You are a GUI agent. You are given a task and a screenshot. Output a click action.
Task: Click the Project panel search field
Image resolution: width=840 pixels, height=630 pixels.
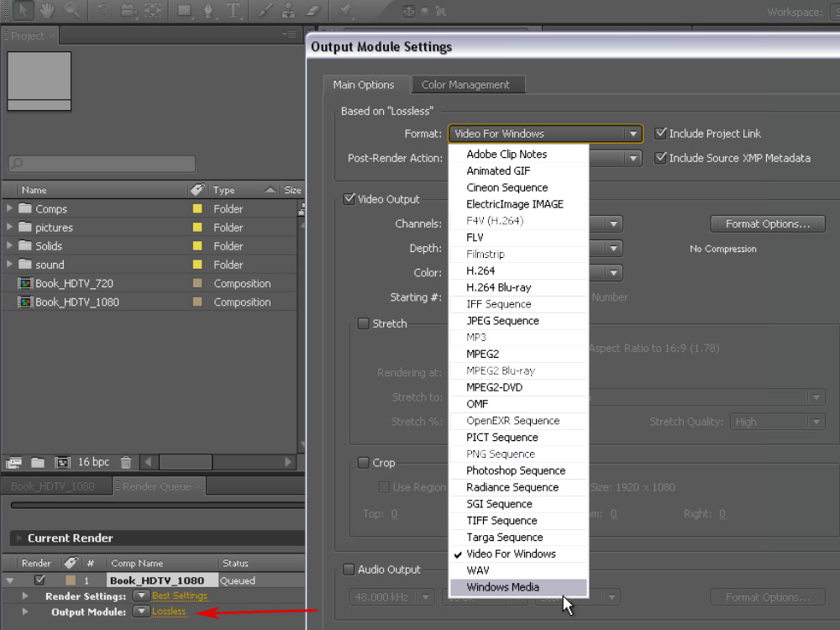tap(102, 164)
